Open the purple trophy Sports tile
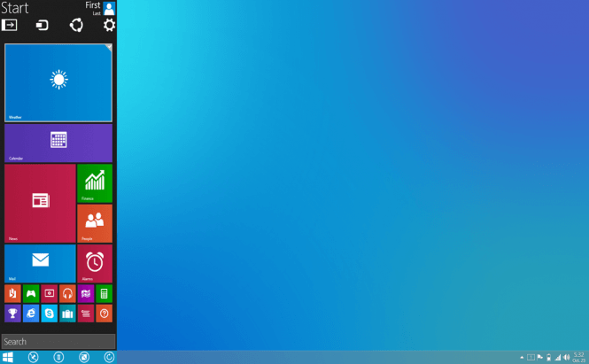Viewport: 589px width, 364px height. pos(12,314)
